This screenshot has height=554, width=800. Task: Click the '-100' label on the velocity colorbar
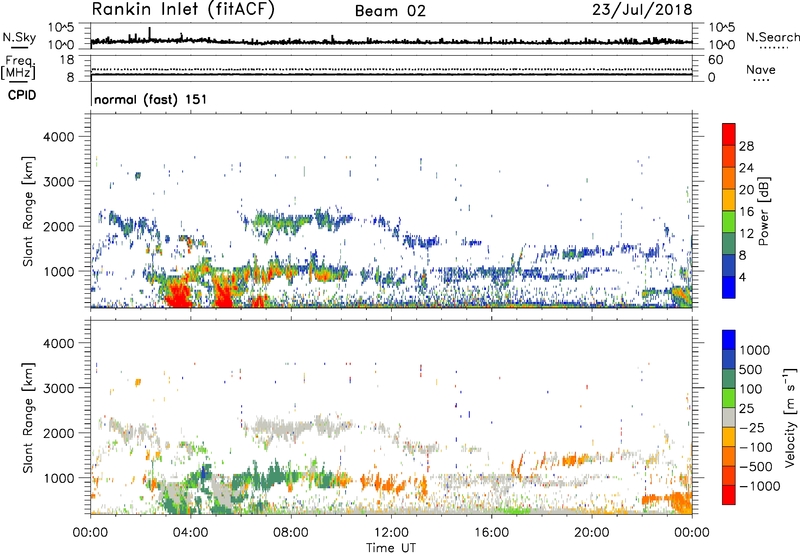[756, 447]
